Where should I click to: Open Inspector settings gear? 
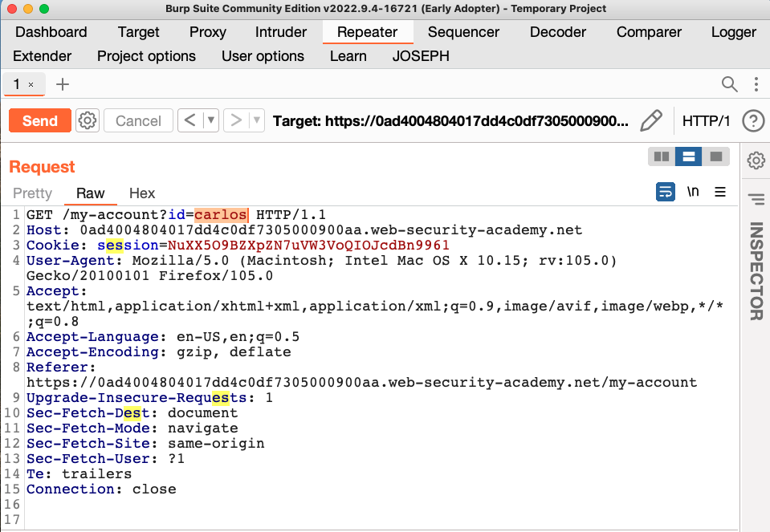(756, 160)
